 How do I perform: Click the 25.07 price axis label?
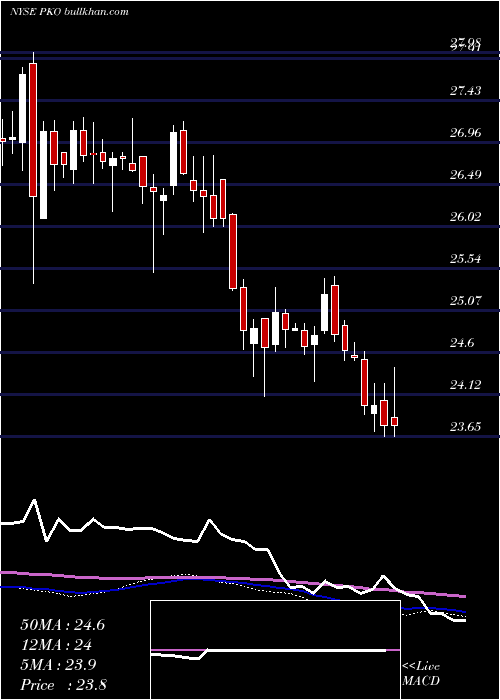(466, 301)
